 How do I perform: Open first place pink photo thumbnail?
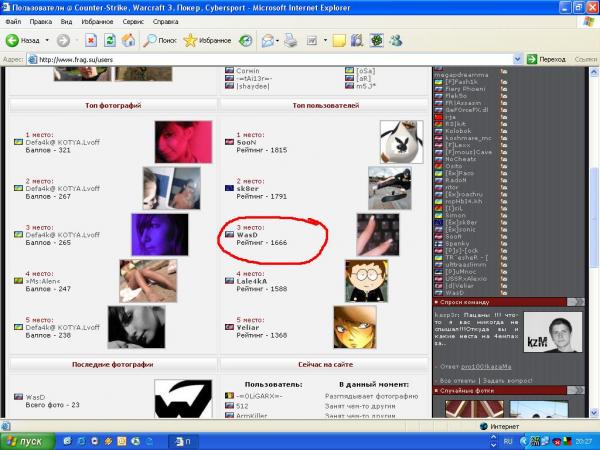(x=183, y=142)
